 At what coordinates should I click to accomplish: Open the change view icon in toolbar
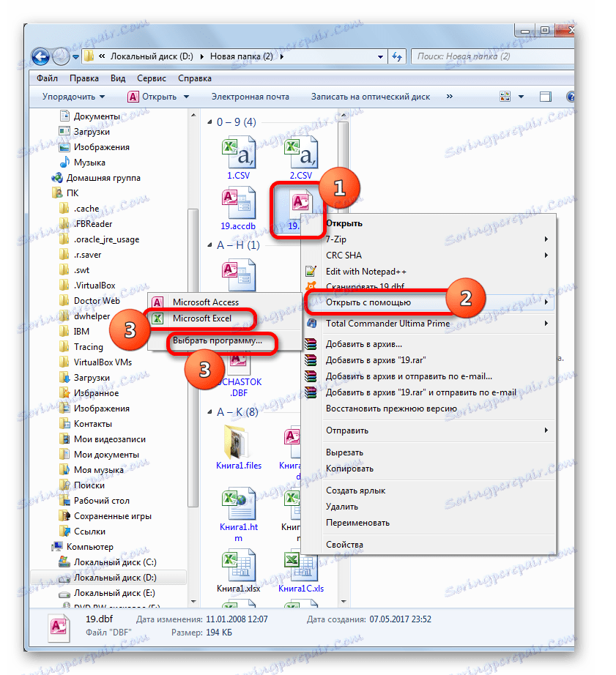(505, 97)
